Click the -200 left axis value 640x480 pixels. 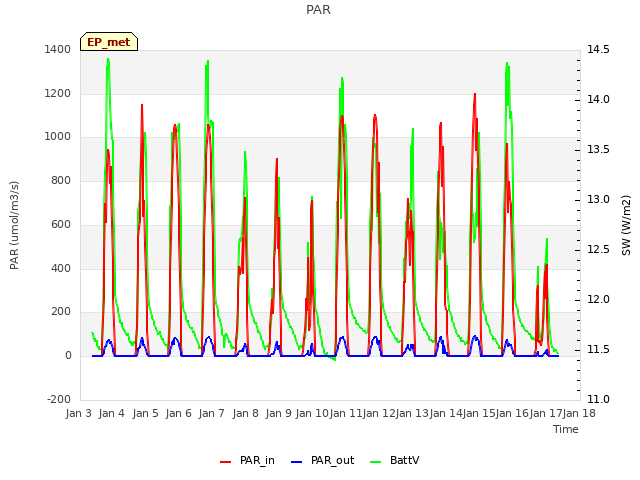pos(59,399)
